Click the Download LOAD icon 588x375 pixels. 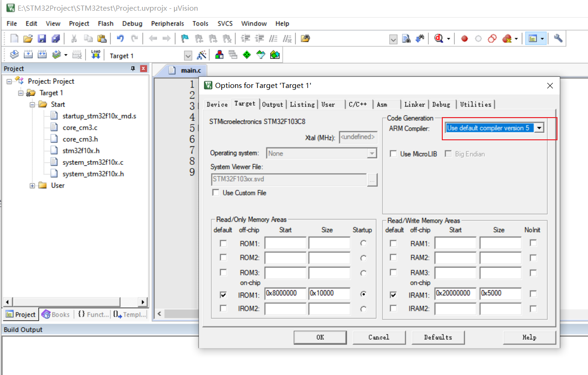point(96,55)
